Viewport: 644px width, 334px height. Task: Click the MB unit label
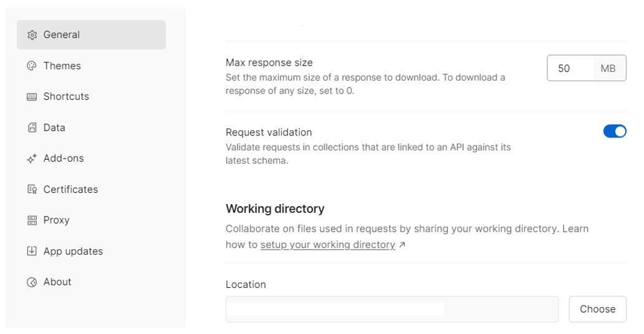(608, 68)
